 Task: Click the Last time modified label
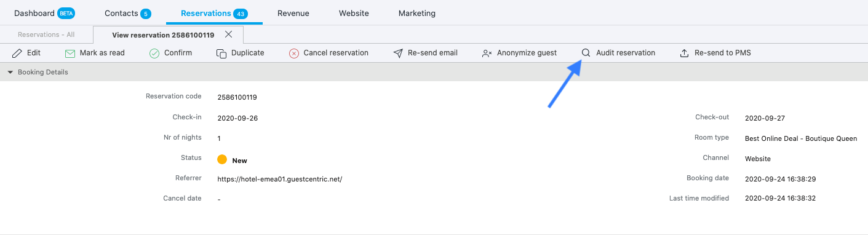tap(699, 198)
